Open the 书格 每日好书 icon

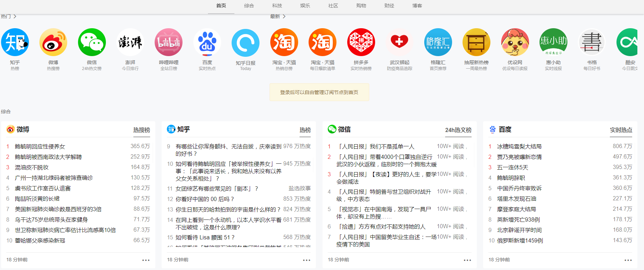(x=592, y=43)
